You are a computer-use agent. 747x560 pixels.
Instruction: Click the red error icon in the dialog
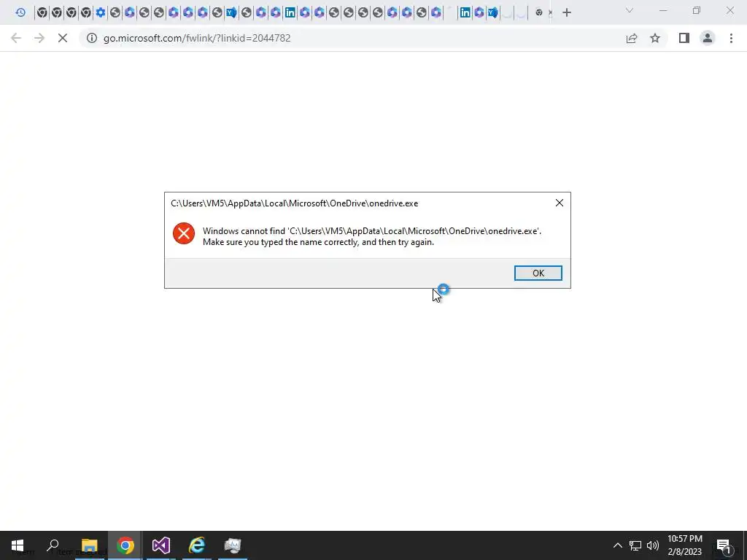[x=183, y=233]
